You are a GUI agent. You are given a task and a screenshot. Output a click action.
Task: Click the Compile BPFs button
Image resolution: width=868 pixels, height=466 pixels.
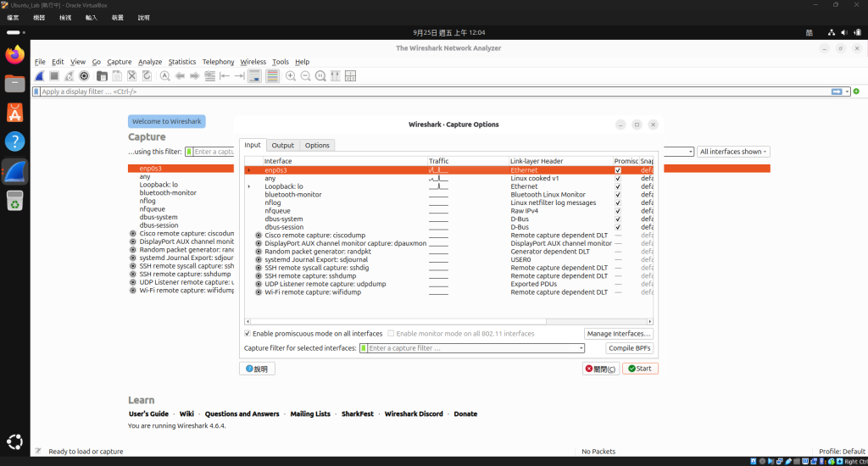coord(630,348)
